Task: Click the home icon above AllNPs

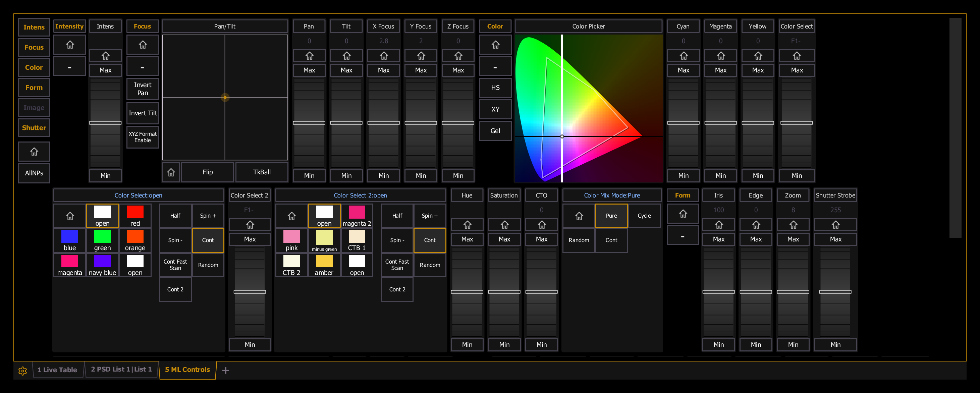Action: [x=34, y=152]
